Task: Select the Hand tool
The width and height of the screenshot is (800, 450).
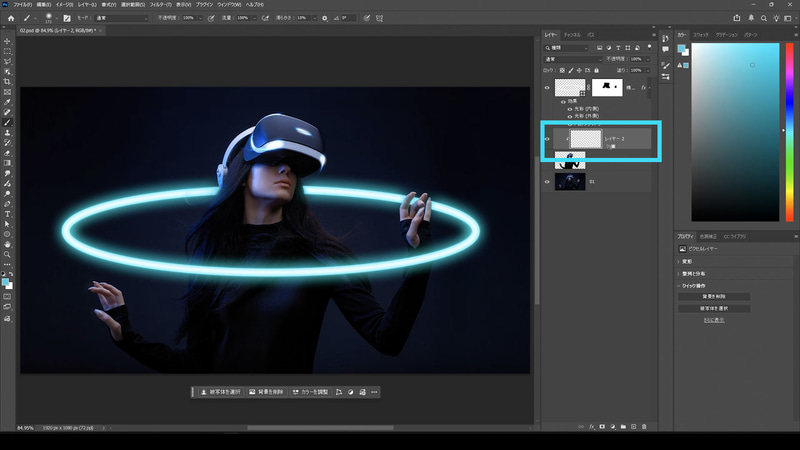Action: [8, 244]
